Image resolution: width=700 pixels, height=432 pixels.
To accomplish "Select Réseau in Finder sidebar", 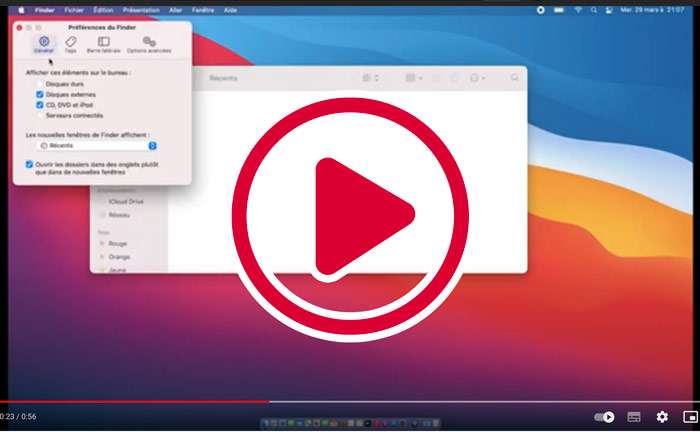I will (118, 215).
